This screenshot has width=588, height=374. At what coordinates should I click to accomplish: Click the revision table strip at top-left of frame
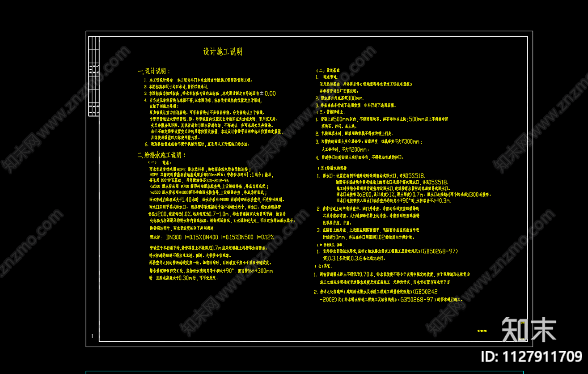point(94,76)
